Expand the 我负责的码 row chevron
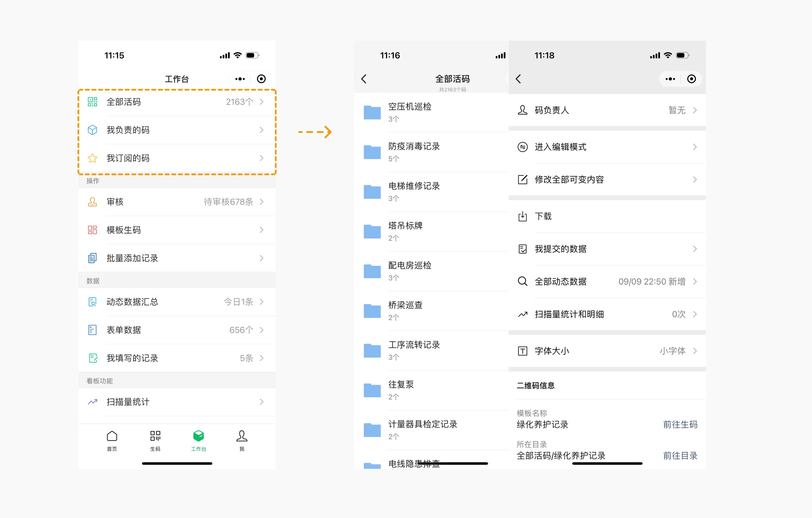 (261, 130)
